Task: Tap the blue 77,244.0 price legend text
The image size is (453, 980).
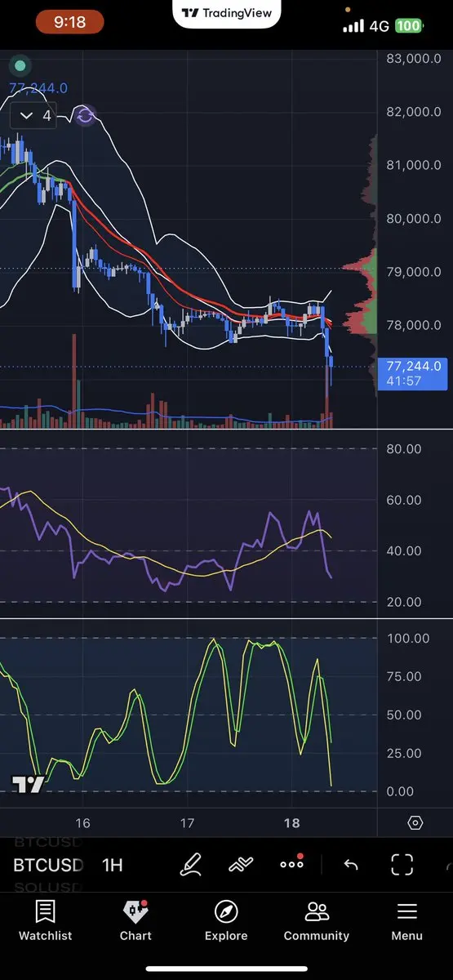Action: coord(38,88)
